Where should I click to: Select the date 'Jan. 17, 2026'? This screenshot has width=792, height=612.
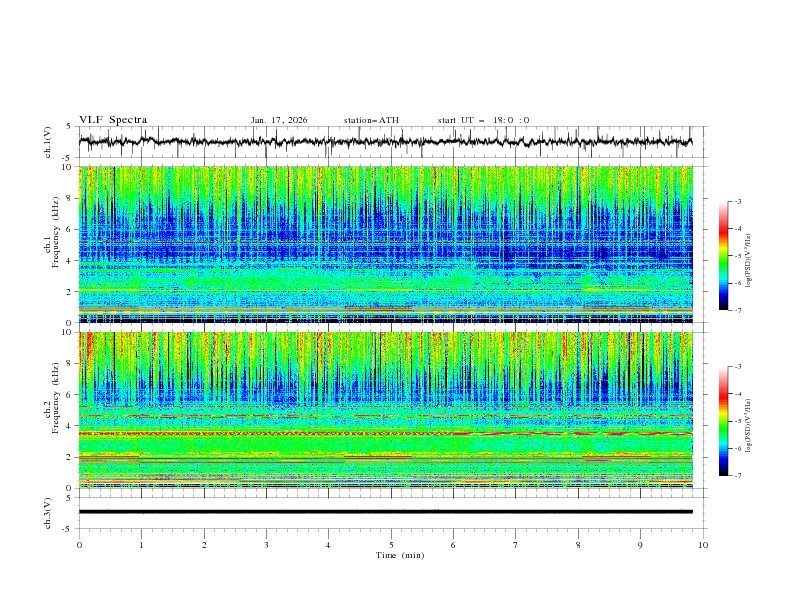(279, 120)
